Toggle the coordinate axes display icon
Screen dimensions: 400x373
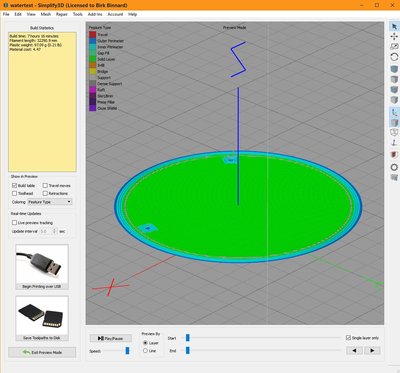394,112
